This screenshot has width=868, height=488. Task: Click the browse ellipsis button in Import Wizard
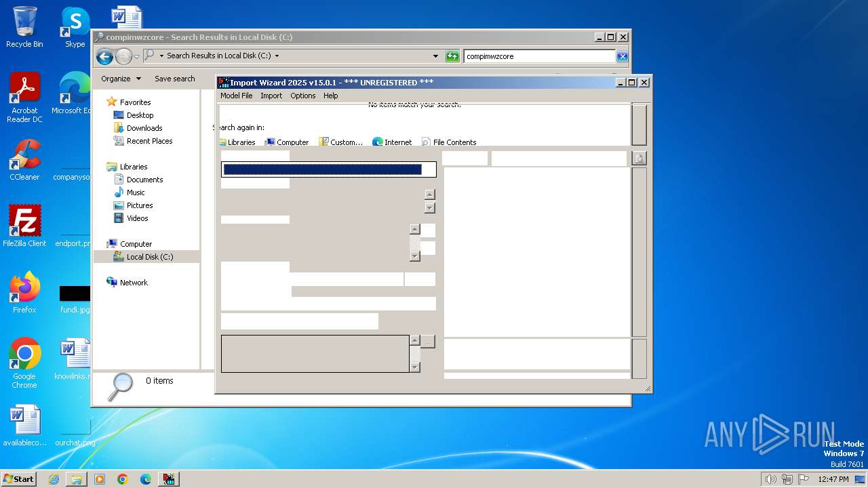click(428, 342)
